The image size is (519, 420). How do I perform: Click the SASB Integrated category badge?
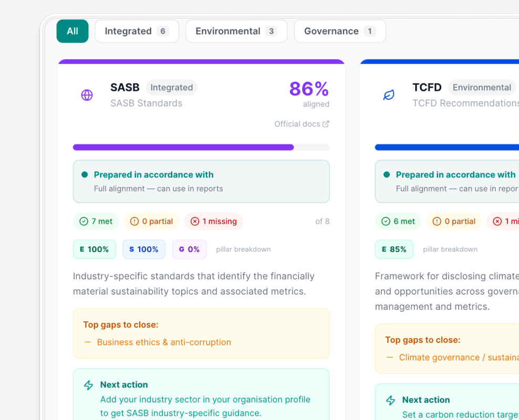(171, 87)
